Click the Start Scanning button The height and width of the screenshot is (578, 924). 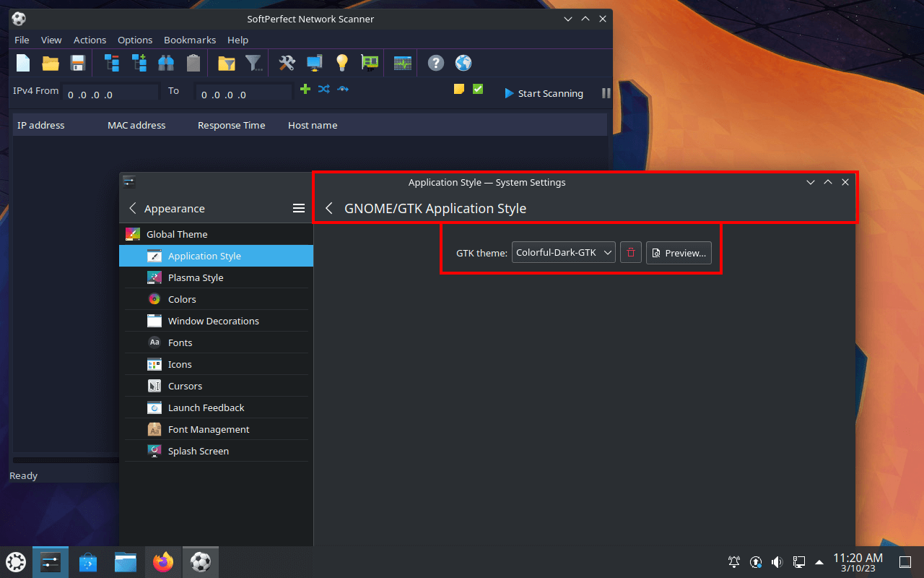tap(544, 93)
